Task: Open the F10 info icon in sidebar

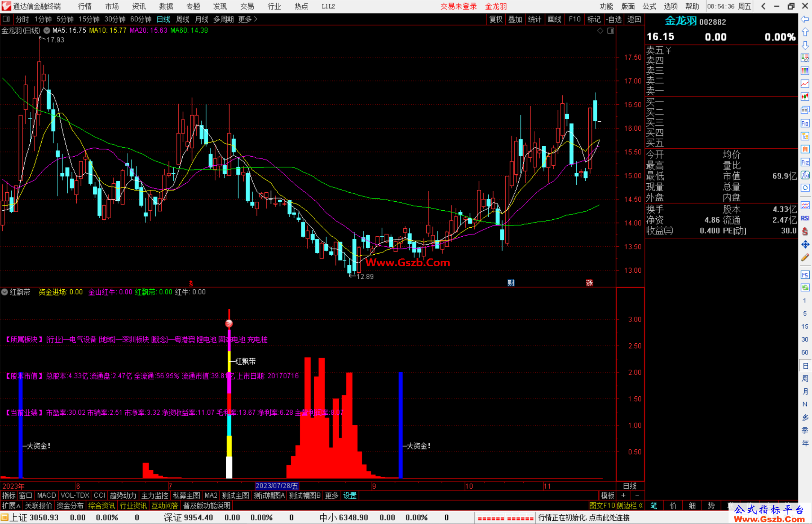Action: click(805, 123)
